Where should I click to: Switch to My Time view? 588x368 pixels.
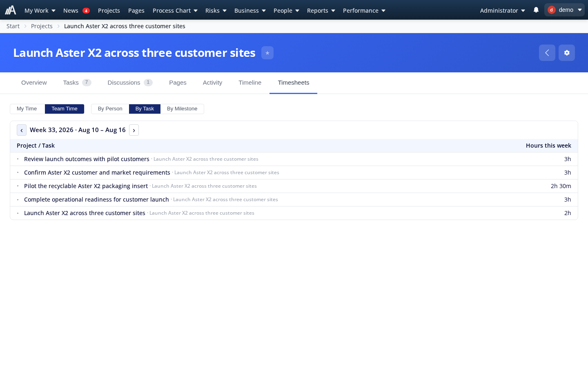click(27, 109)
